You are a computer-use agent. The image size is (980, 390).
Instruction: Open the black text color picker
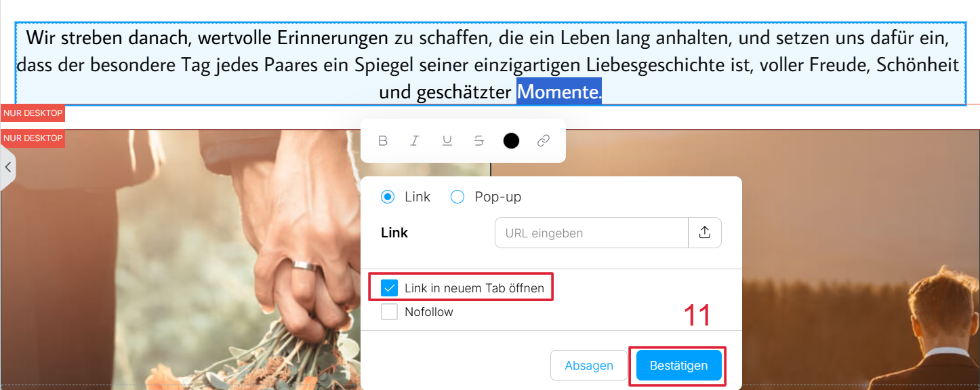(512, 140)
